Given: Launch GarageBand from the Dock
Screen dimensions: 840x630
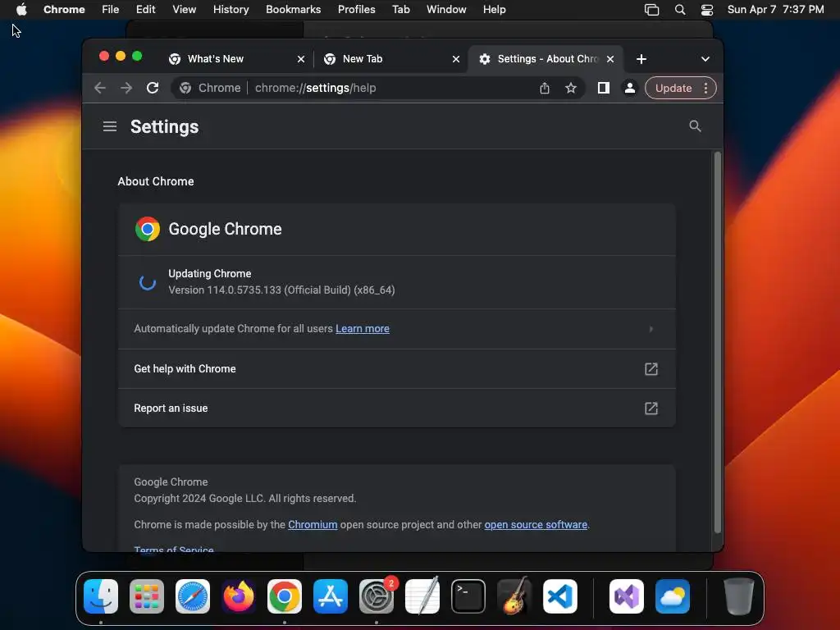Looking at the screenshot, I should [514, 596].
